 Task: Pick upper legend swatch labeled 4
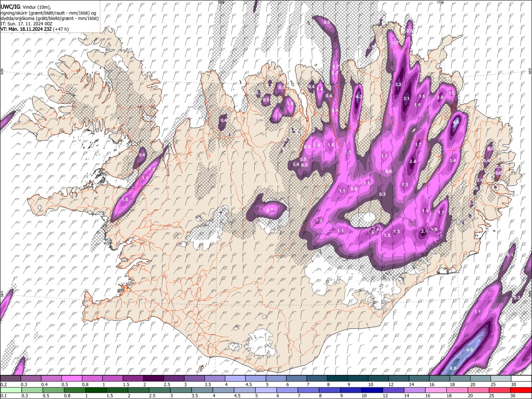(235, 378)
